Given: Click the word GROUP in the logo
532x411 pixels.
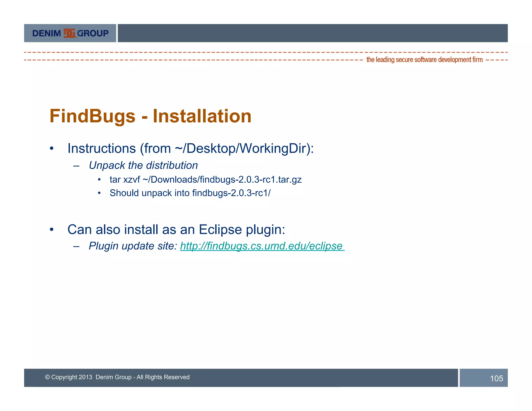Looking at the screenshot, I should (x=93, y=33).
